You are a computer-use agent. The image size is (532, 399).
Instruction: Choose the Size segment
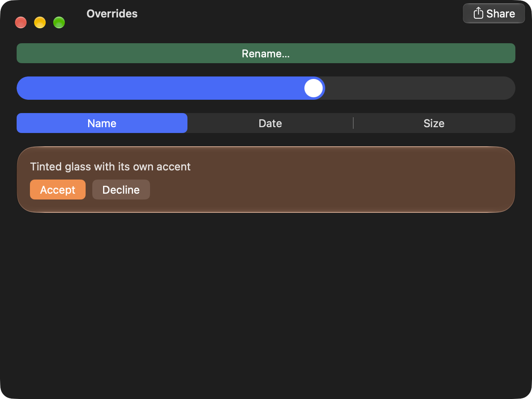[434, 123]
